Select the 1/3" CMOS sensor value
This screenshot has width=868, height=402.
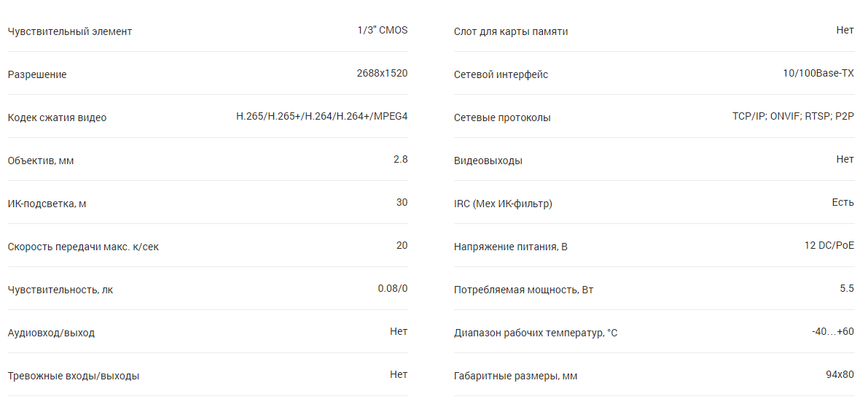[x=382, y=31]
